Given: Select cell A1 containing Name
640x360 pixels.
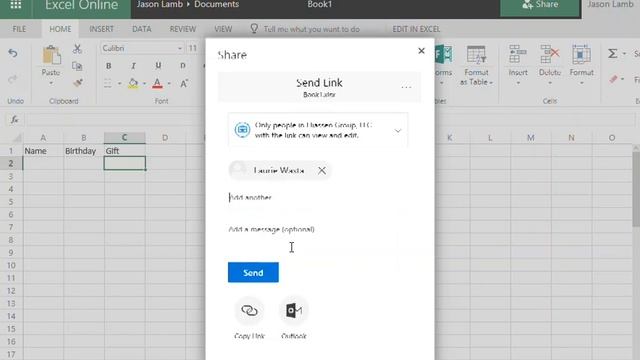Looking at the screenshot, I should (43, 151).
